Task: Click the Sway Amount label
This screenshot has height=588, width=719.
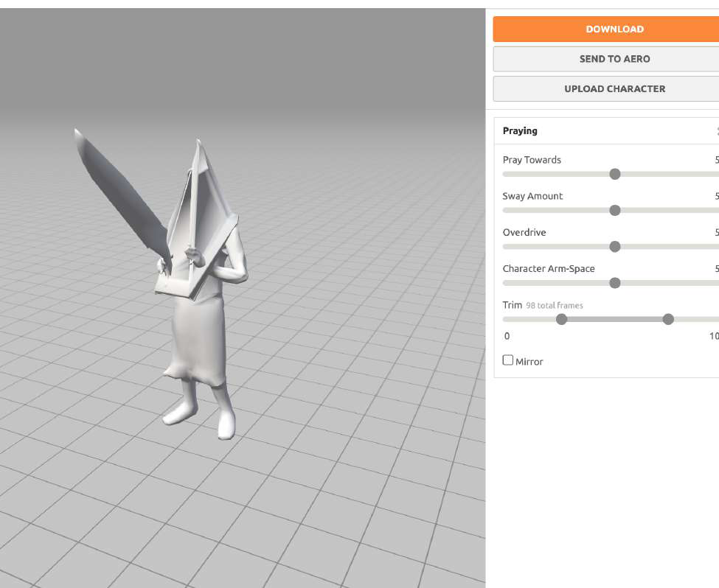Action: pos(532,196)
